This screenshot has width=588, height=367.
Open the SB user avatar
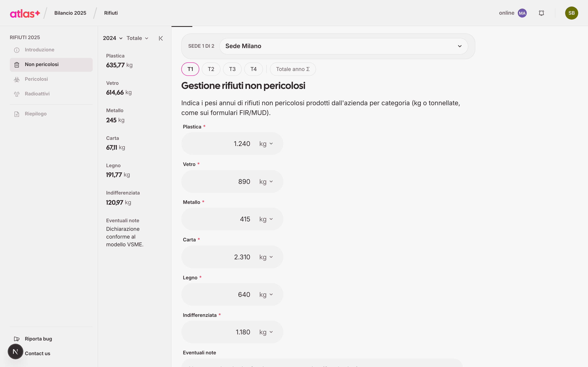pyautogui.click(x=571, y=13)
